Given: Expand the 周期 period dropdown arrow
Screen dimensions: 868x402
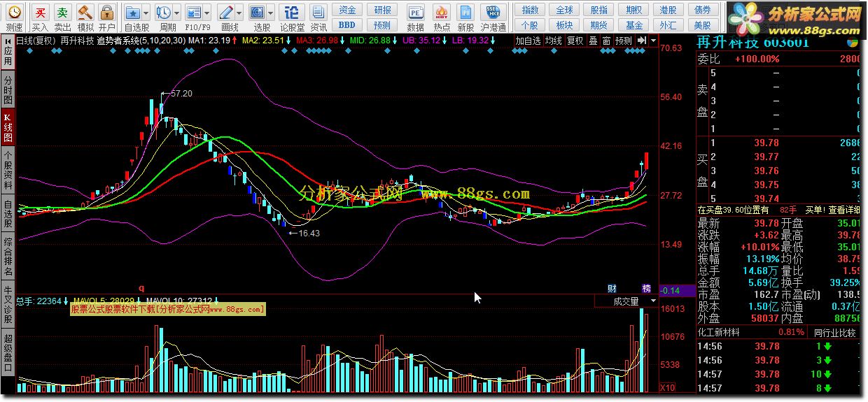Looking at the screenshot, I should (x=176, y=13).
